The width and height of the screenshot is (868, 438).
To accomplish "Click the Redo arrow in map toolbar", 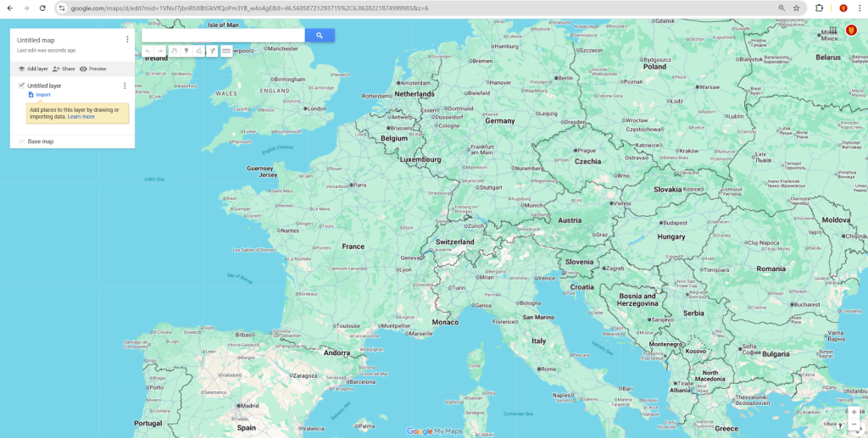I will point(160,51).
